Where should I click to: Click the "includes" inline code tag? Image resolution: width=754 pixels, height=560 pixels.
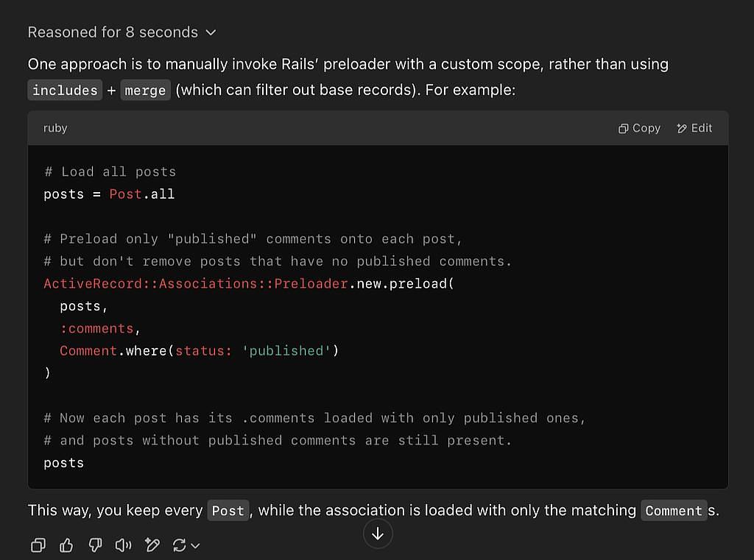coord(65,91)
